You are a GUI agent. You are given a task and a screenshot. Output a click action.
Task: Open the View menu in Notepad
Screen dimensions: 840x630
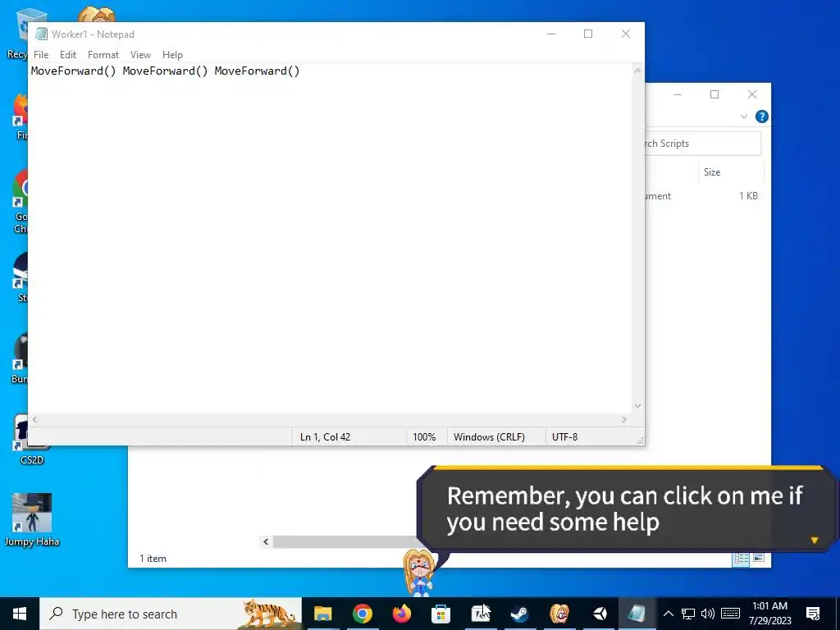140,55
